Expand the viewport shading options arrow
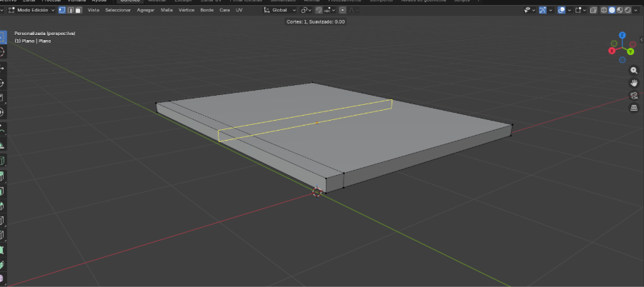The height and width of the screenshot is (287, 644). [637, 11]
